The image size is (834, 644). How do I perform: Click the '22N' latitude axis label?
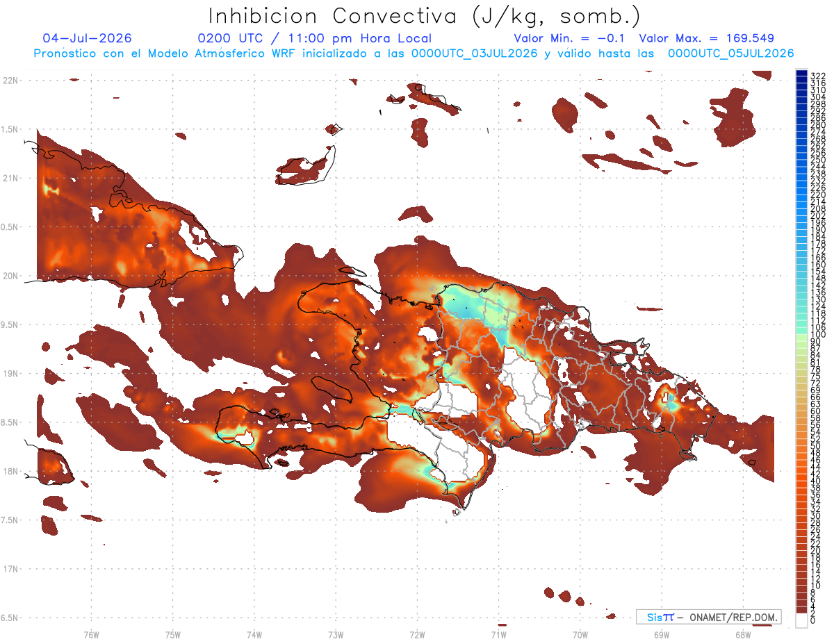point(10,81)
